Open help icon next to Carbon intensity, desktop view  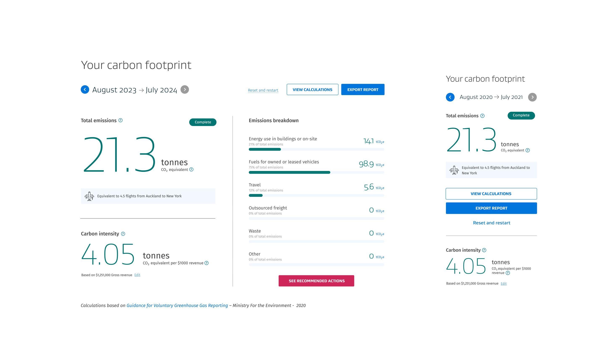pyautogui.click(x=123, y=234)
